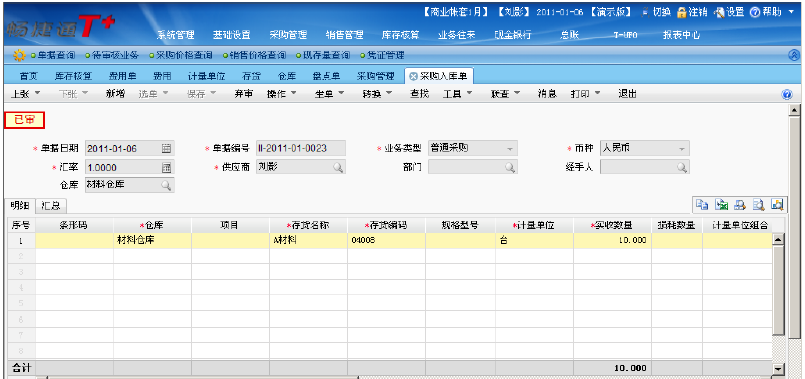Screen dimensions: 805x379
Task: Open 设置 settings in the header
Action: pos(729,12)
